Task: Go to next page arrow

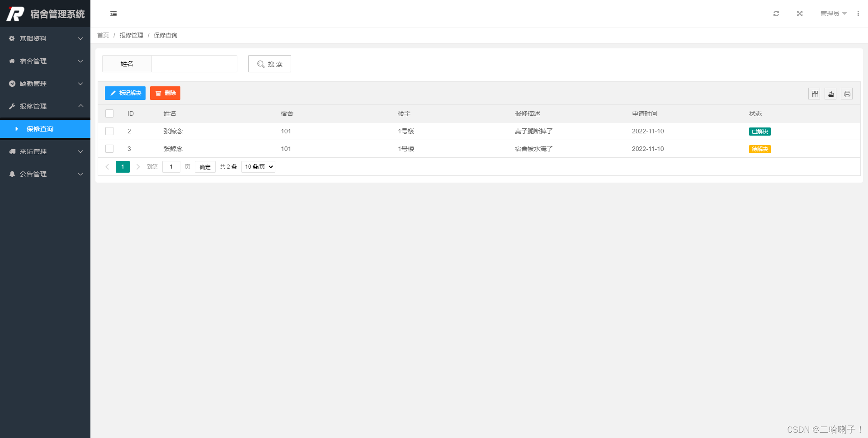Action: click(x=138, y=167)
